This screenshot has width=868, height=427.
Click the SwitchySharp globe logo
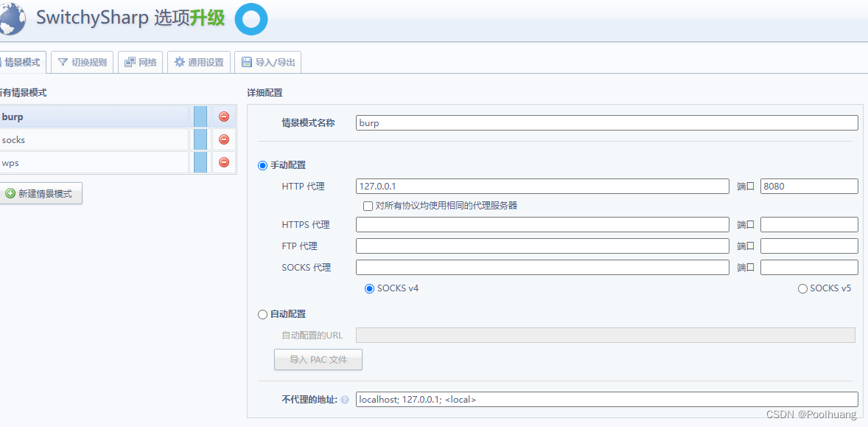tap(13, 19)
